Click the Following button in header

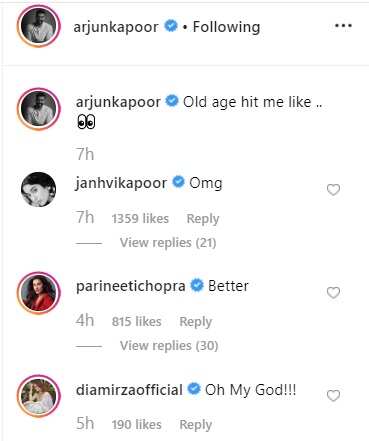tap(226, 27)
